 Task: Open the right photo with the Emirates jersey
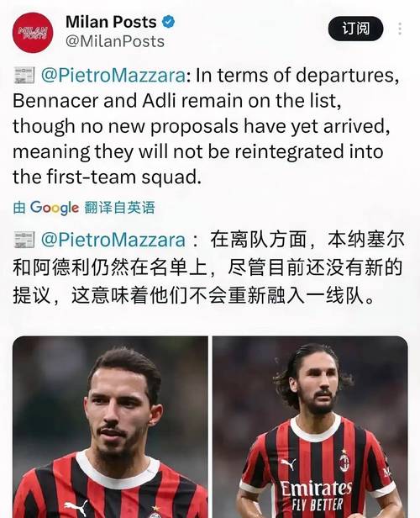[x=310, y=427]
